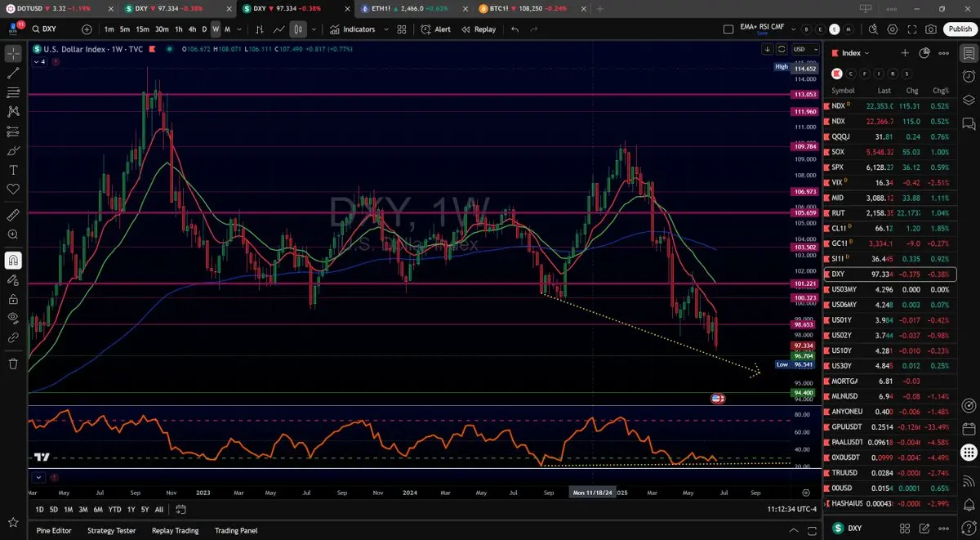Open the Indicators dialog
This screenshot has height=540, width=980.
(352, 29)
